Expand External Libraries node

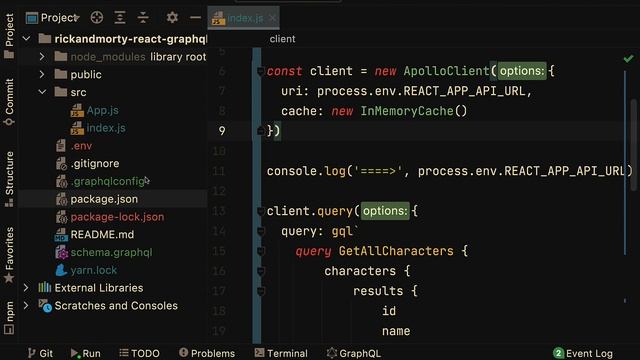(x=26, y=288)
